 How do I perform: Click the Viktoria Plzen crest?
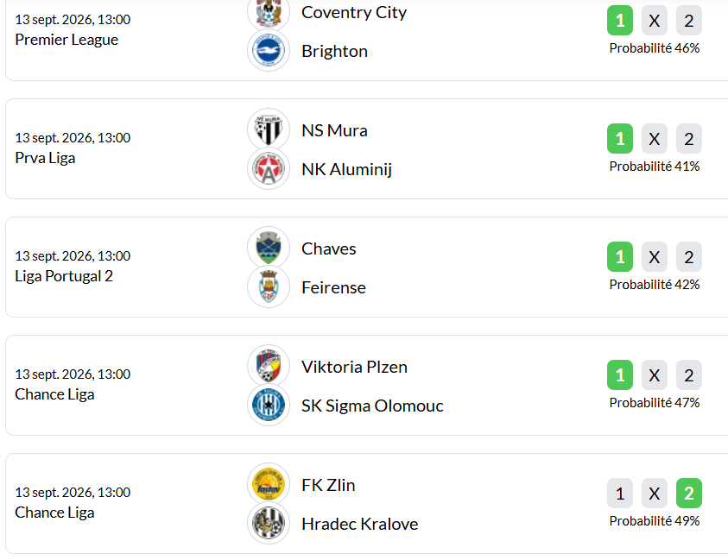(x=269, y=366)
